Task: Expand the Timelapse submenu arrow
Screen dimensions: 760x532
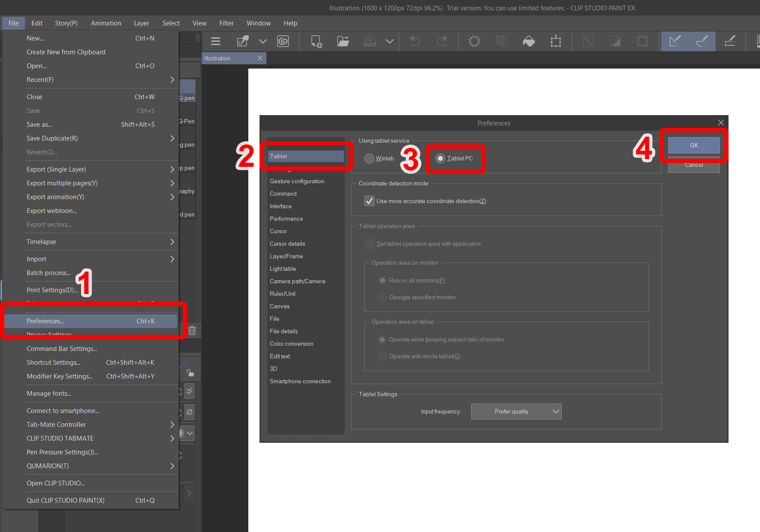Action: (172, 242)
